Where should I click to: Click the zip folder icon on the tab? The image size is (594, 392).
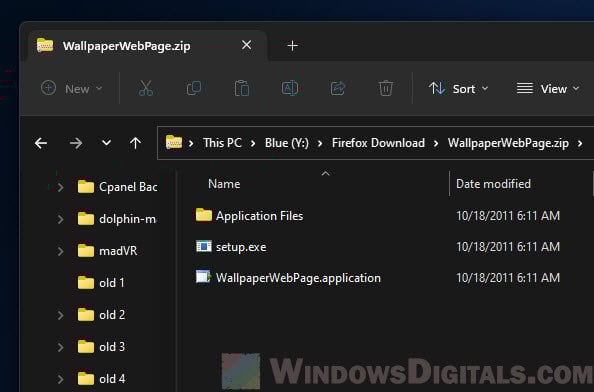point(45,45)
